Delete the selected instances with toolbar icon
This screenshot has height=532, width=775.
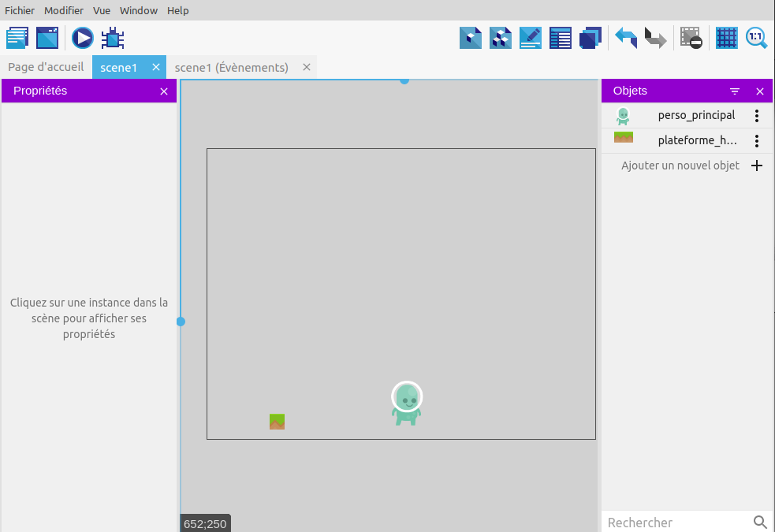pos(691,38)
